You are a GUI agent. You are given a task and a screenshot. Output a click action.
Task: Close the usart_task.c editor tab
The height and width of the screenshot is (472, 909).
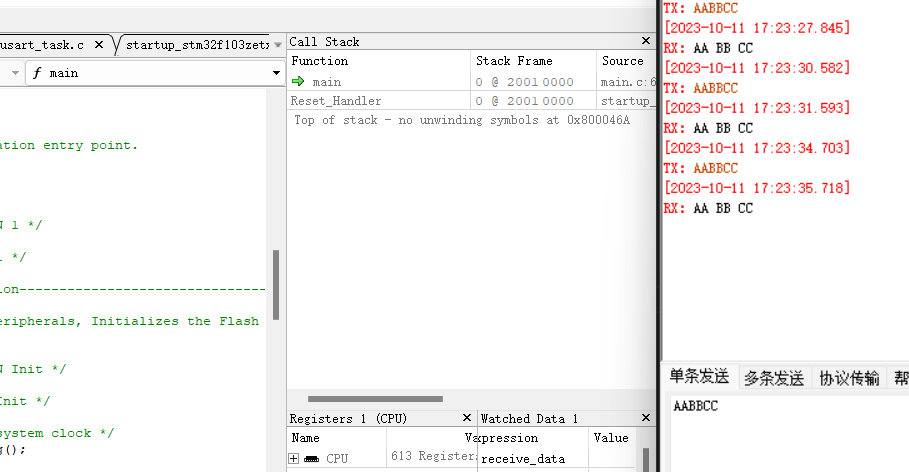coord(99,45)
